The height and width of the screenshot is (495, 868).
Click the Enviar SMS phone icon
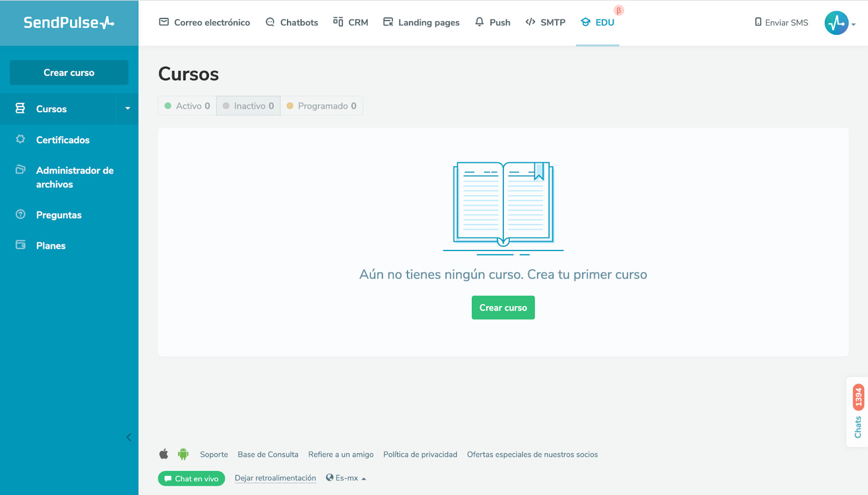point(758,22)
